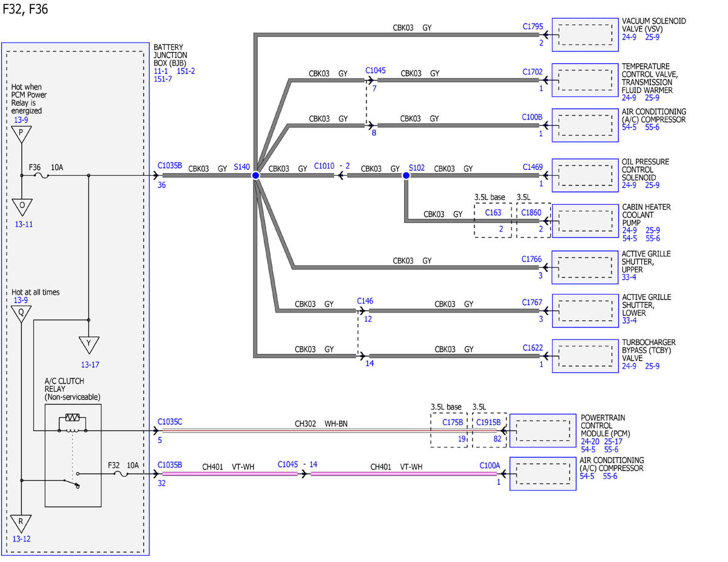
Task: Click the P connector triangle symbol
Action: (x=22, y=134)
